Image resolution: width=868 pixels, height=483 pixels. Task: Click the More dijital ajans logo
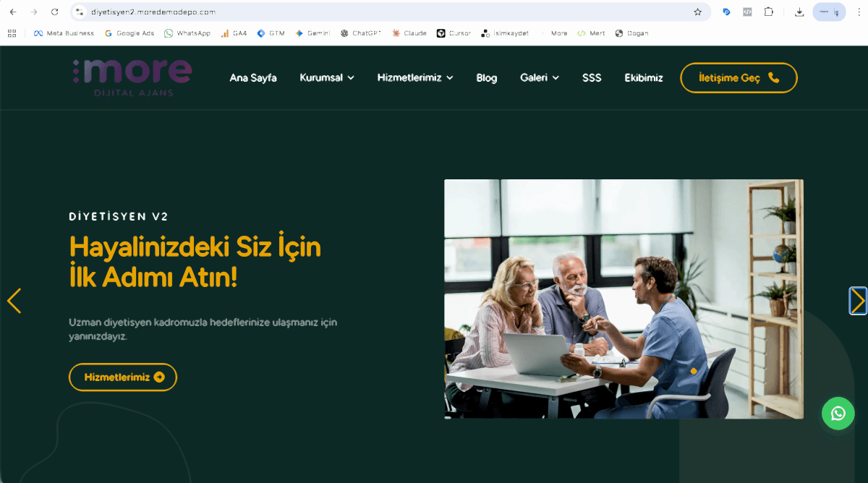click(x=132, y=77)
